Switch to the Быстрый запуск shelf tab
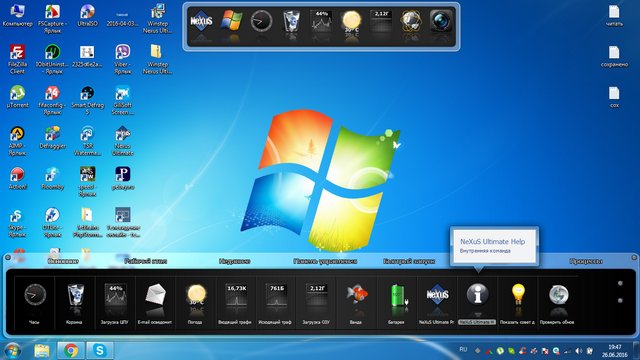 (x=409, y=261)
